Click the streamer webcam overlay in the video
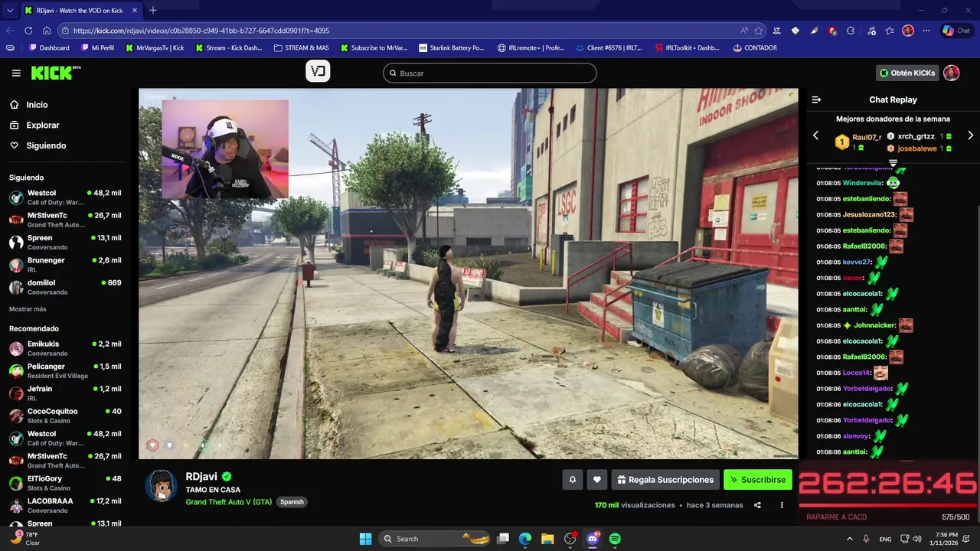 (x=225, y=149)
